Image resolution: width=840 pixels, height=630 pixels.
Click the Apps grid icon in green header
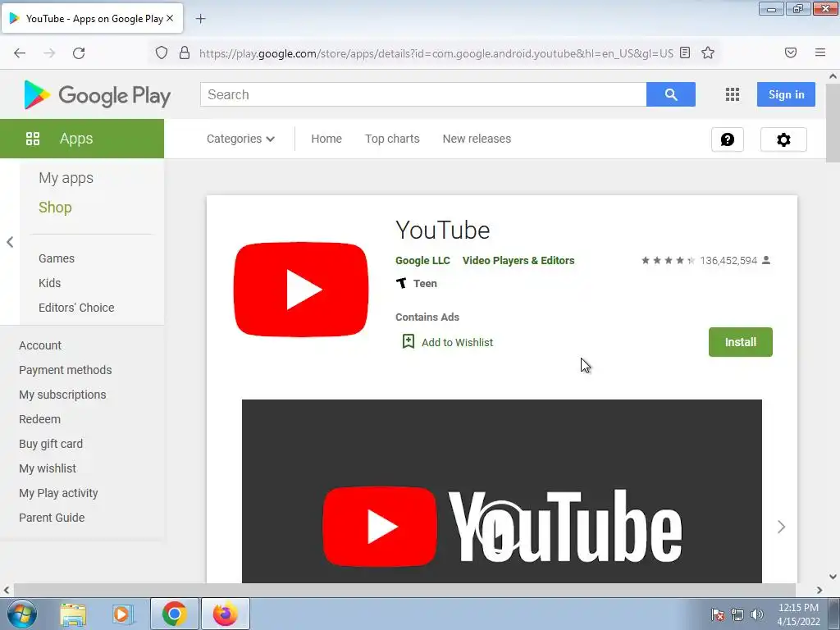pyautogui.click(x=33, y=139)
